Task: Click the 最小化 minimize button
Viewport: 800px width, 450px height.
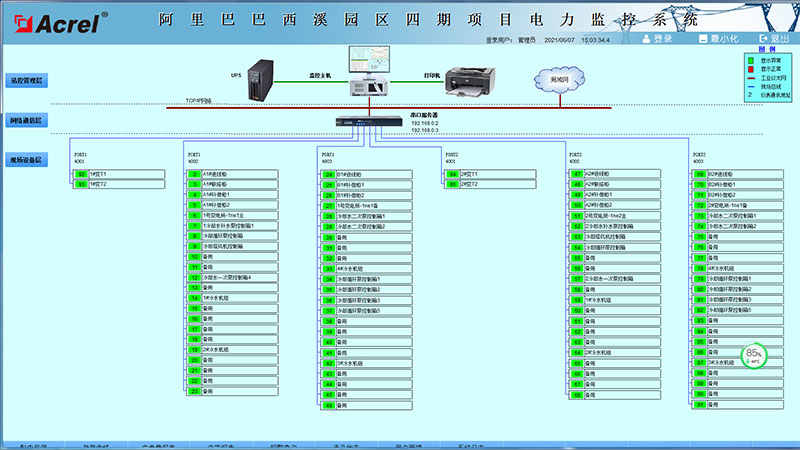Action: coord(717,39)
